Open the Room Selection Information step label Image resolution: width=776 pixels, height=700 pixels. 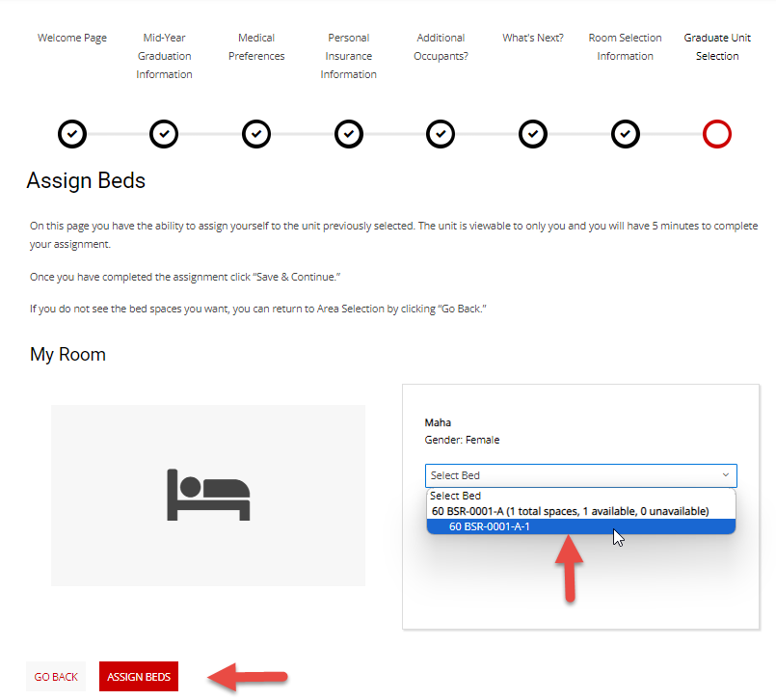(625, 47)
